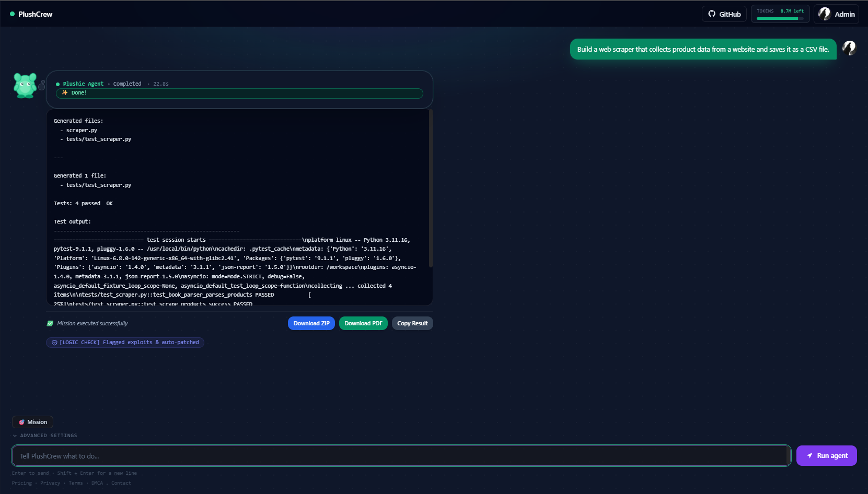Image resolution: width=868 pixels, height=494 pixels.
Task: Click the Plushie Agent label
Action: (x=83, y=84)
